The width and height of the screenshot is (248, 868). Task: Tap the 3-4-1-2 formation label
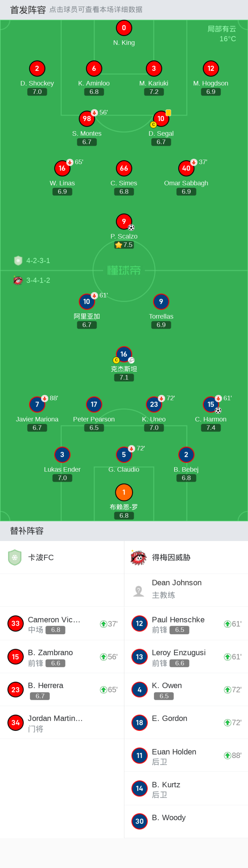pos(38,280)
